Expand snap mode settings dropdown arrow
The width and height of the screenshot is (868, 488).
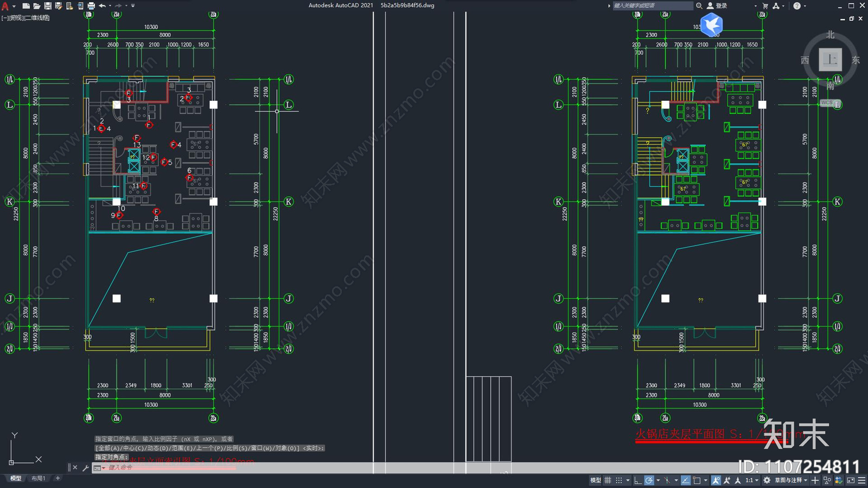(628, 480)
